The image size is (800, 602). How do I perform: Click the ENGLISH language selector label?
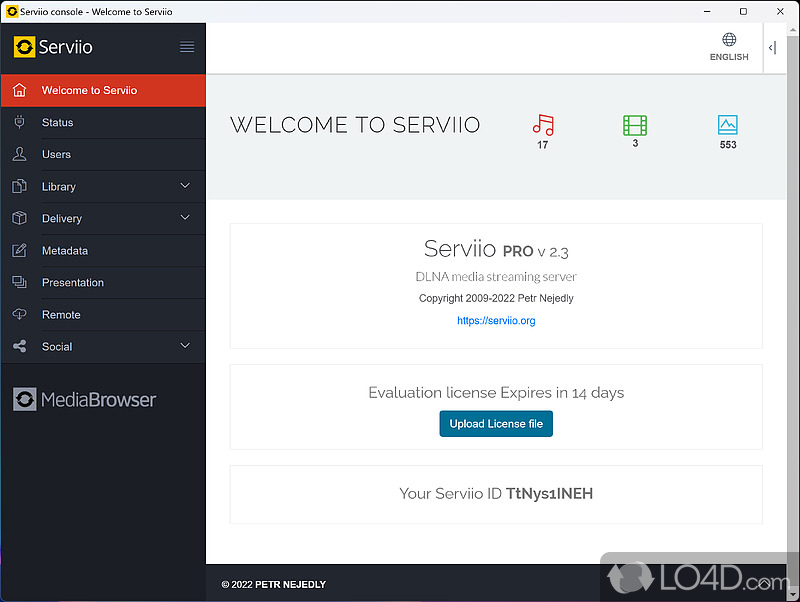click(729, 57)
